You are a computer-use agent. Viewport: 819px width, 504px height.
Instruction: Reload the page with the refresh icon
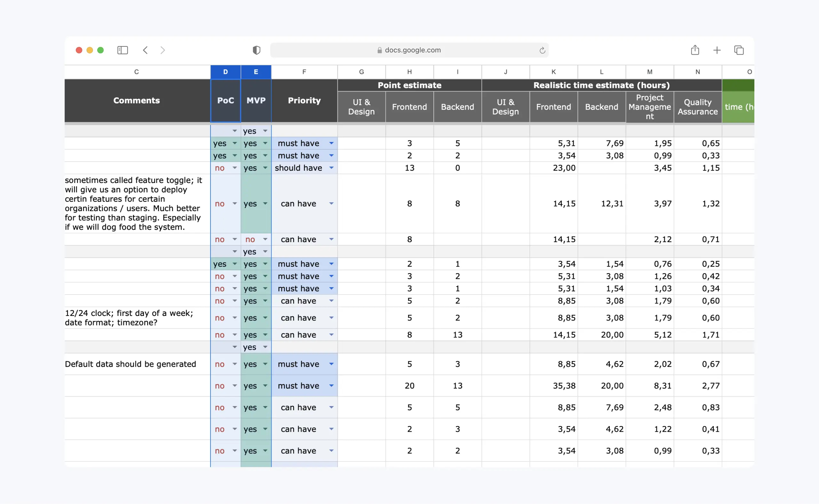(542, 50)
